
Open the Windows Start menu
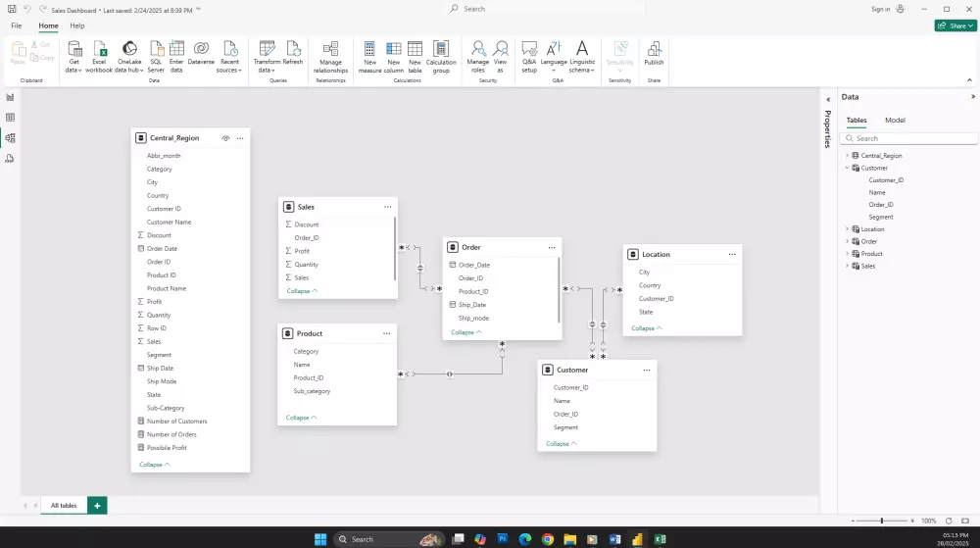click(x=320, y=539)
